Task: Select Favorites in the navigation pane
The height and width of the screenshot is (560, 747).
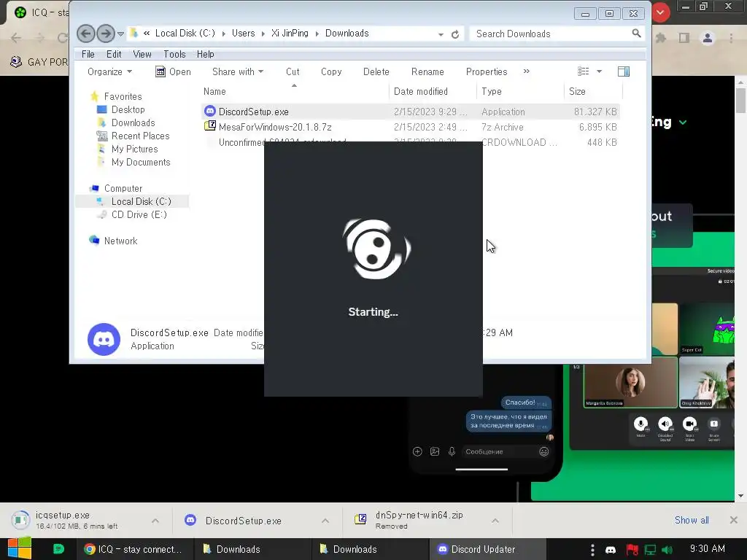Action: click(x=123, y=97)
